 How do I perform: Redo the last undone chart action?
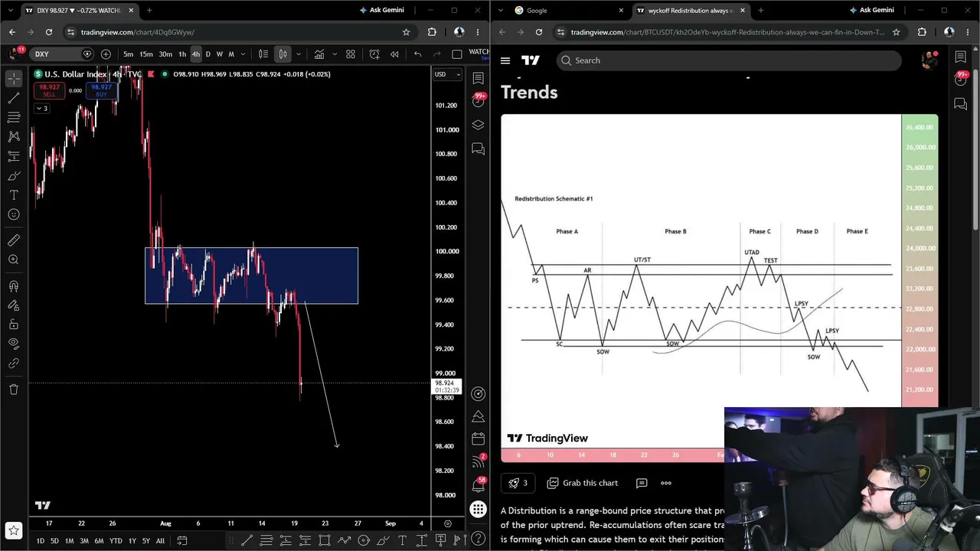coord(437,54)
